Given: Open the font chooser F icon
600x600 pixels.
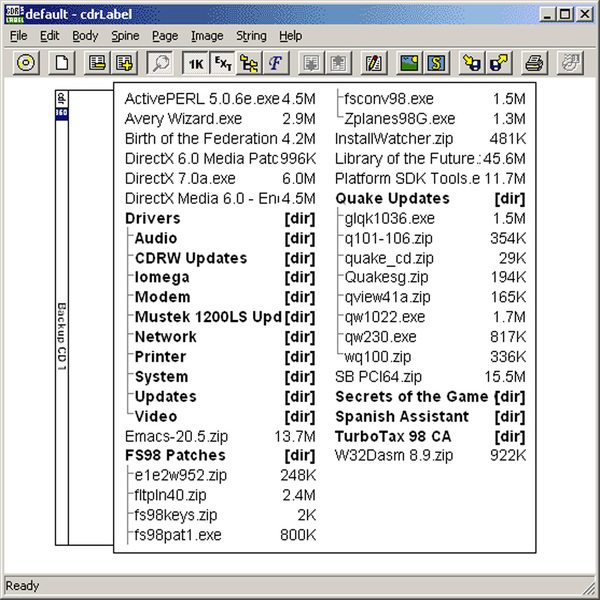Looking at the screenshot, I should pos(276,63).
